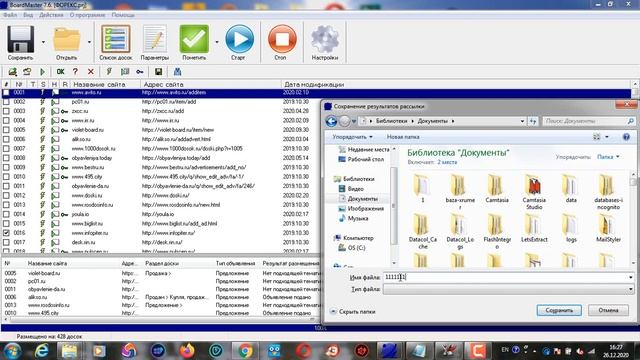Click the 2 места link
The width and height of the screenshot is (640, 360).
447,162
